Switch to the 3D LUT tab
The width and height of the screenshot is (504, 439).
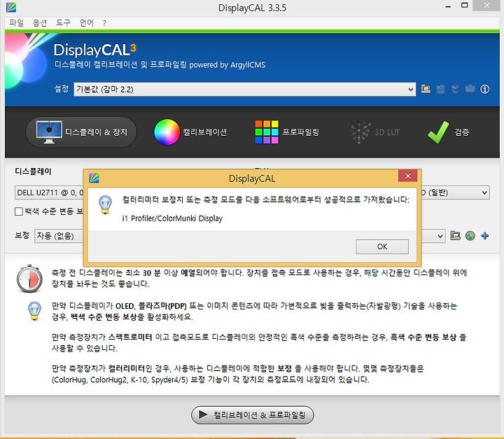tap(374, 132)
